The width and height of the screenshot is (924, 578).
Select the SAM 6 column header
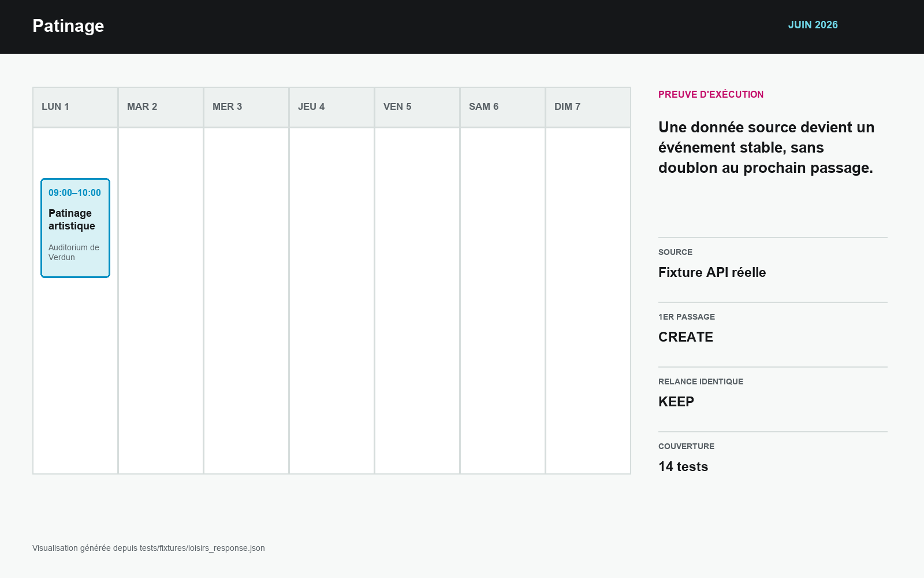(502, 107)
